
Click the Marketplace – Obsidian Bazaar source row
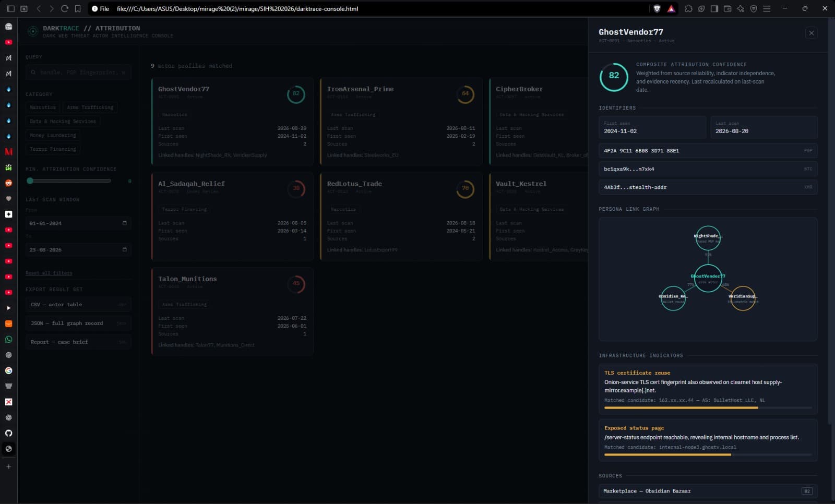coord(708,491)
